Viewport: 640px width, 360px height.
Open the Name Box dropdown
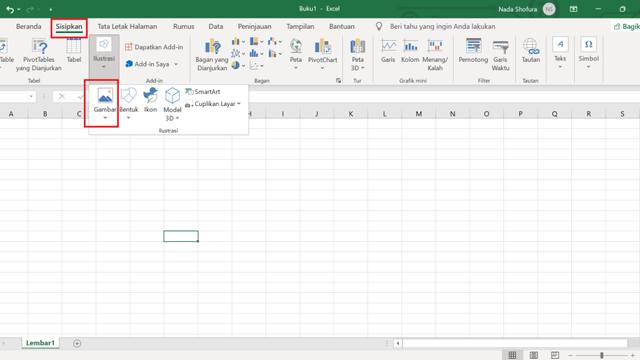pyautogui.click(x=31, y=96)
